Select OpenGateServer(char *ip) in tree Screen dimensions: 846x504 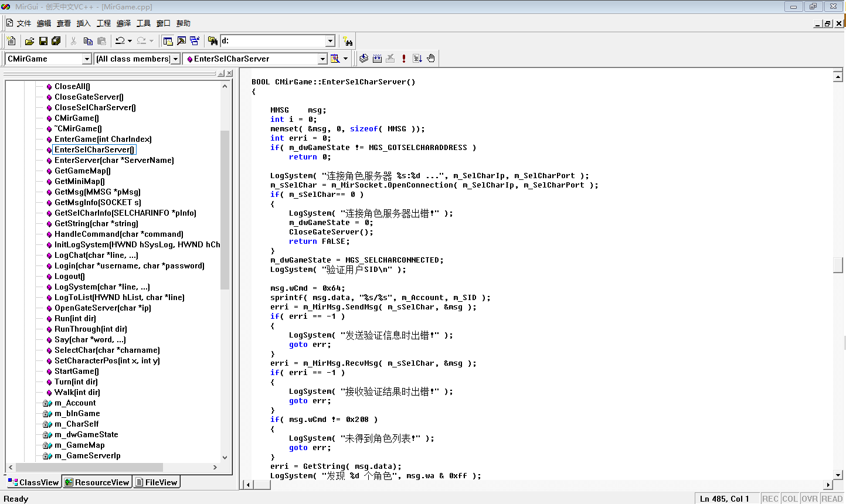tap(103, 308)
